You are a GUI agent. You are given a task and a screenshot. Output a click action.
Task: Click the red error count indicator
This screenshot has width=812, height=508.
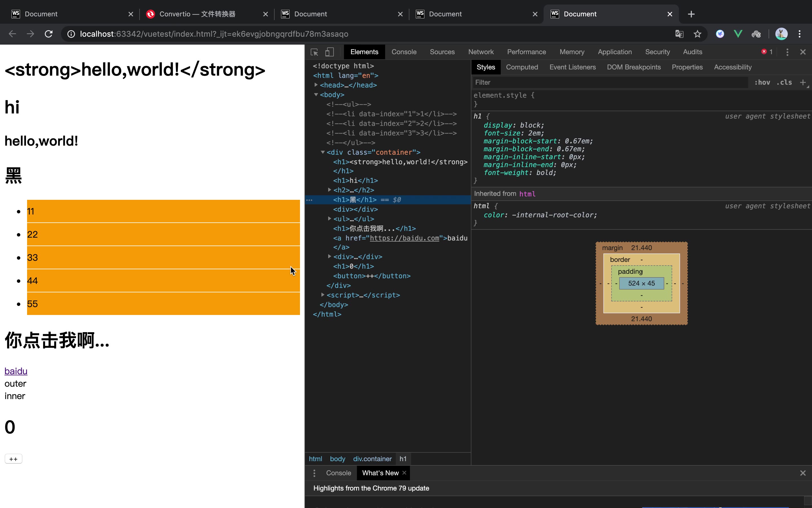click(x=767, y=52)
